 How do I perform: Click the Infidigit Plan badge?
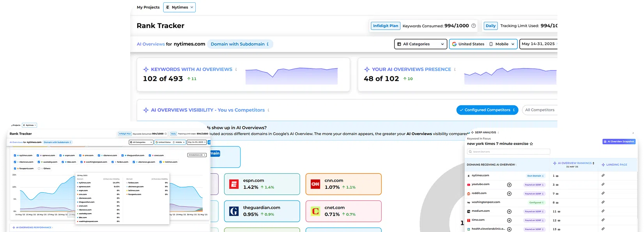pos(386,26)
